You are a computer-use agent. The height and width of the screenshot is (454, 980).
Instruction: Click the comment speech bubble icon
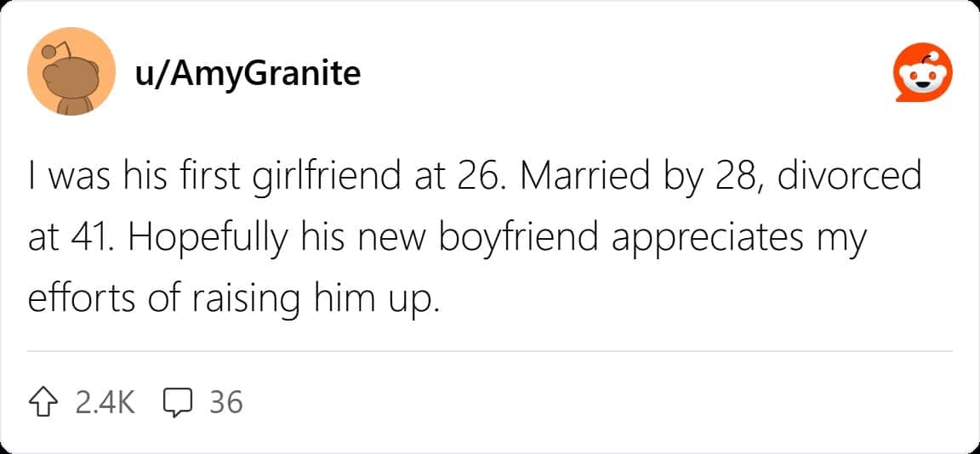point(176,401)
